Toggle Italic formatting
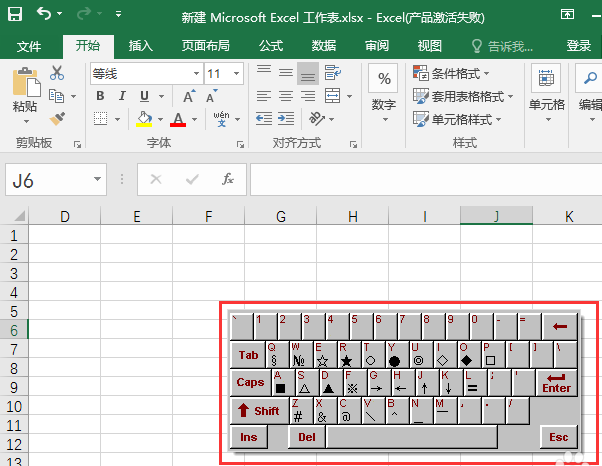Screen dimensions: 602x466 tap(122, 96)
